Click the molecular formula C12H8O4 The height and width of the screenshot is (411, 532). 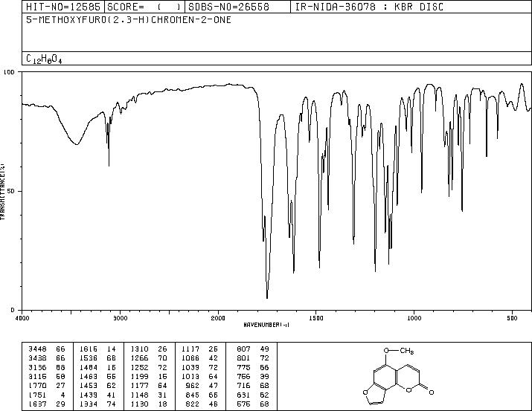click(44, 59)
